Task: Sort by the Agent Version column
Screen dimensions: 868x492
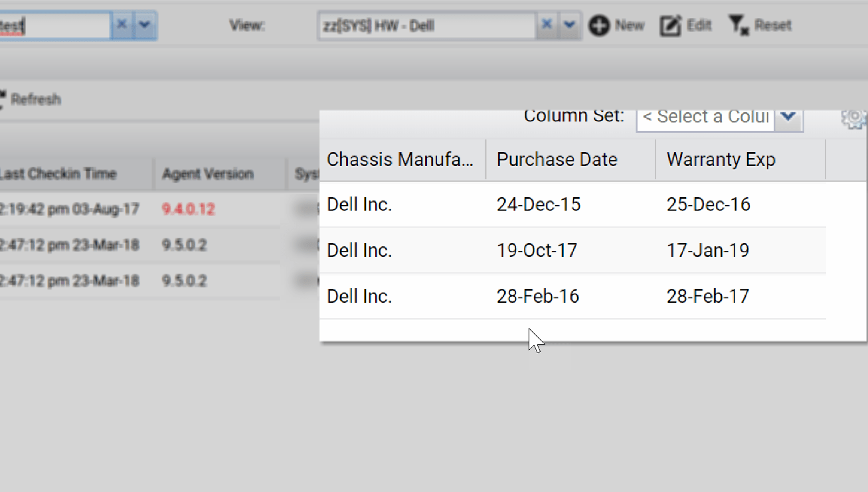Action: (x=208, y=174)
